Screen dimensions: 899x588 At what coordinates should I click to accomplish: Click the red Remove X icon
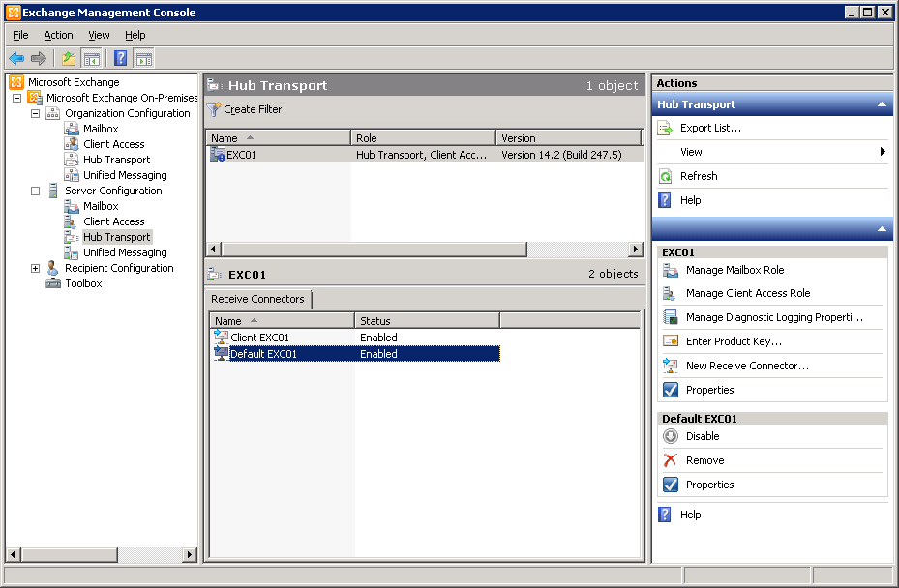coord(671,460)
